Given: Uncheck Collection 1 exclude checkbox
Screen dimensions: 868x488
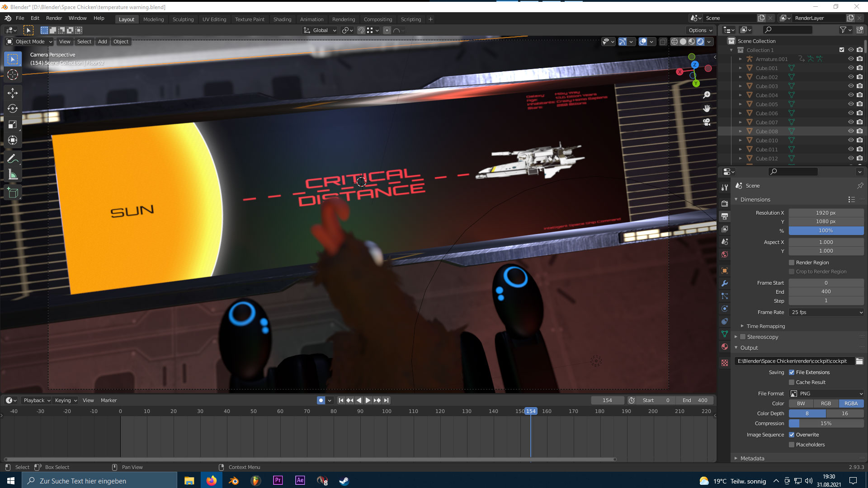Looking at the screenshot, I should click(842, 50).
